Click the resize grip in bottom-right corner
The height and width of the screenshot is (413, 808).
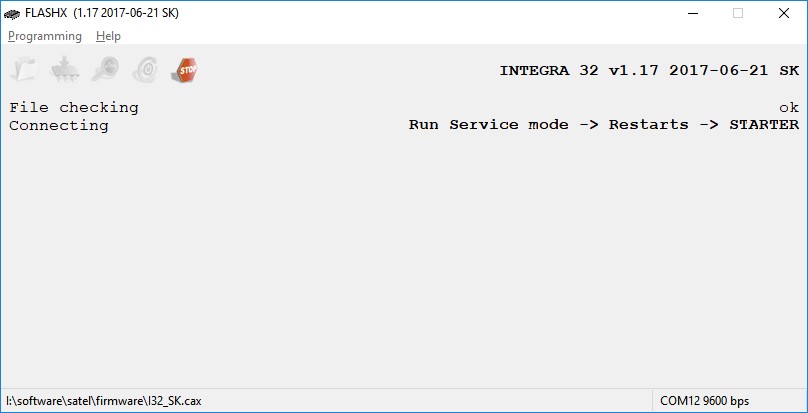click(800, 405)
